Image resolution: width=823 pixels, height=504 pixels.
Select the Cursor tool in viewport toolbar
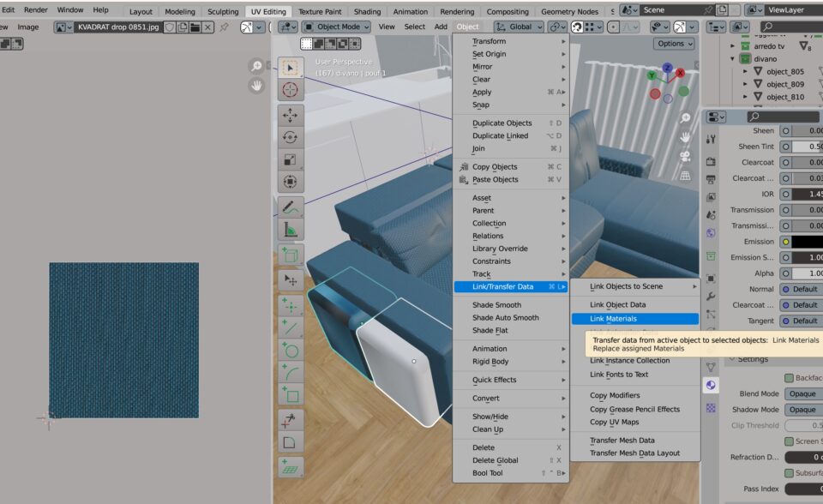tap(291, 89)
